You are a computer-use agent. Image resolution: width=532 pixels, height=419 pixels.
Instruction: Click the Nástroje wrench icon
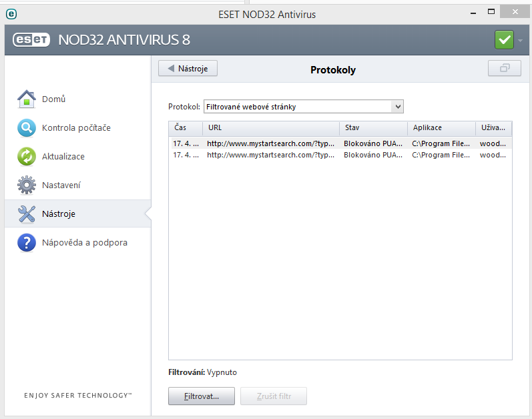pyautogui.click(x=26, y=214)
